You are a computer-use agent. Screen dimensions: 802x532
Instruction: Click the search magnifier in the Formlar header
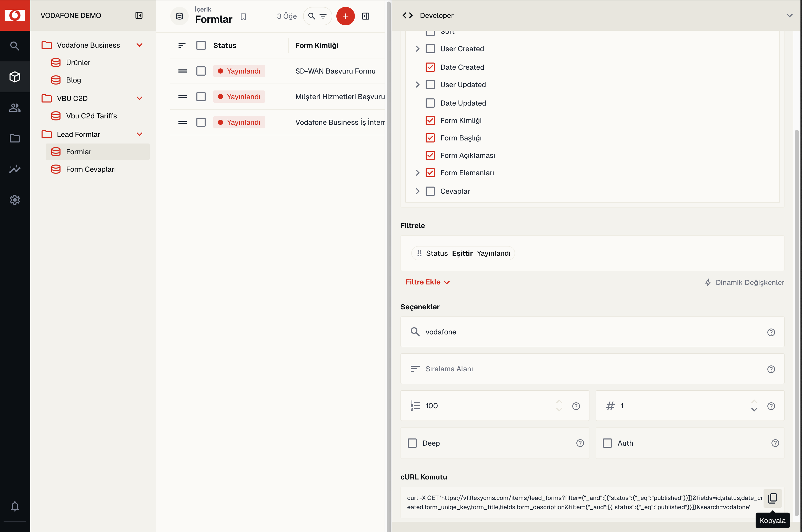click(312, 16)
